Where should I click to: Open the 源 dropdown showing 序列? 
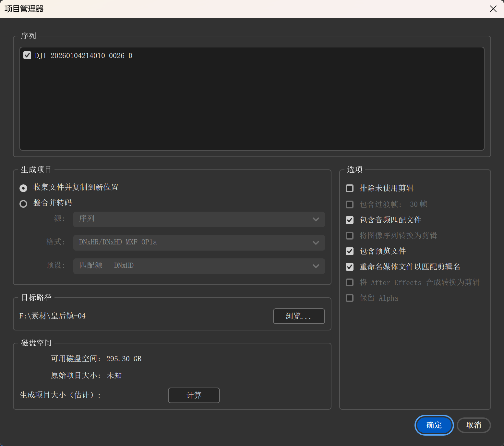[199, 219]
